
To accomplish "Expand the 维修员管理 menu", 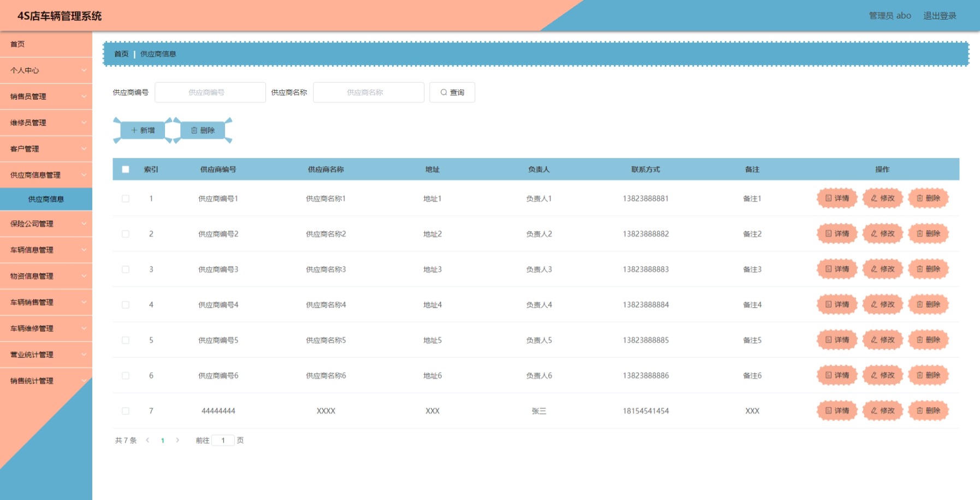I will [46, 123].
